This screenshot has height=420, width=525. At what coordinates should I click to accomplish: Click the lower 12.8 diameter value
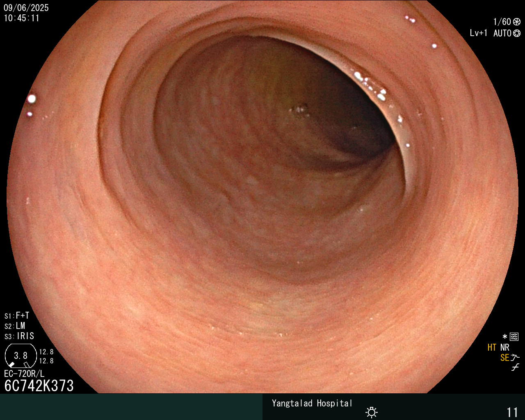pos(46,361)
